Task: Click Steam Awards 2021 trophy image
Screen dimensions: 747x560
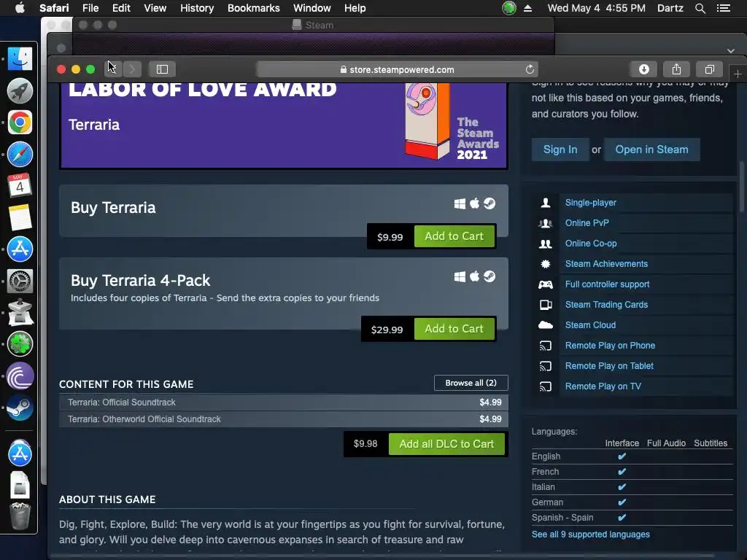Action: pos(427,122)
